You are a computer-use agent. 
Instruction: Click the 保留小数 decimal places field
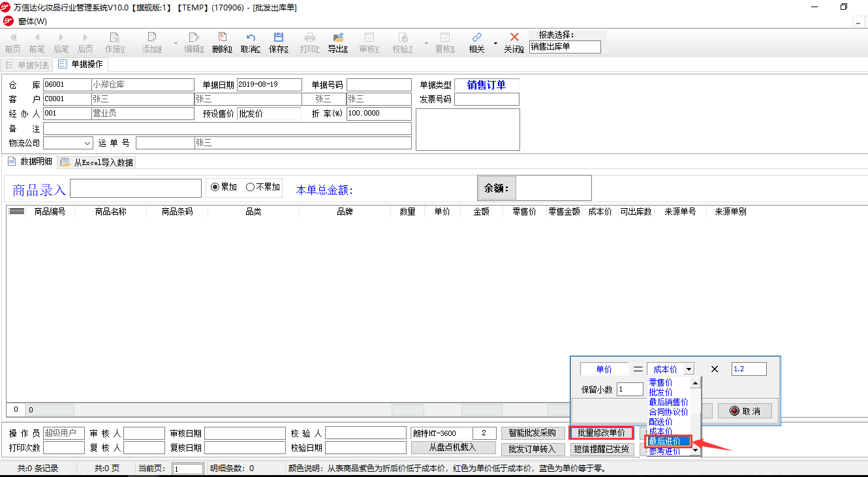click(630, 390)
